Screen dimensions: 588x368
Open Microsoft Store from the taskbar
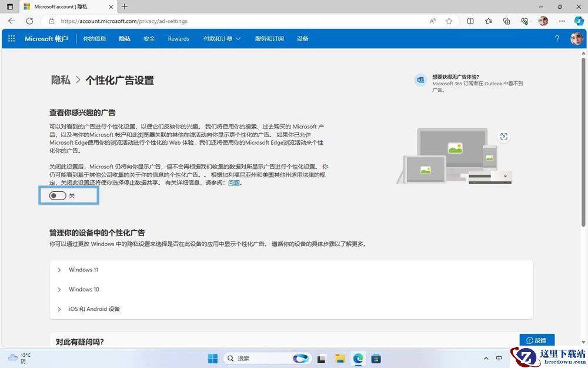[x=376, y=358]
